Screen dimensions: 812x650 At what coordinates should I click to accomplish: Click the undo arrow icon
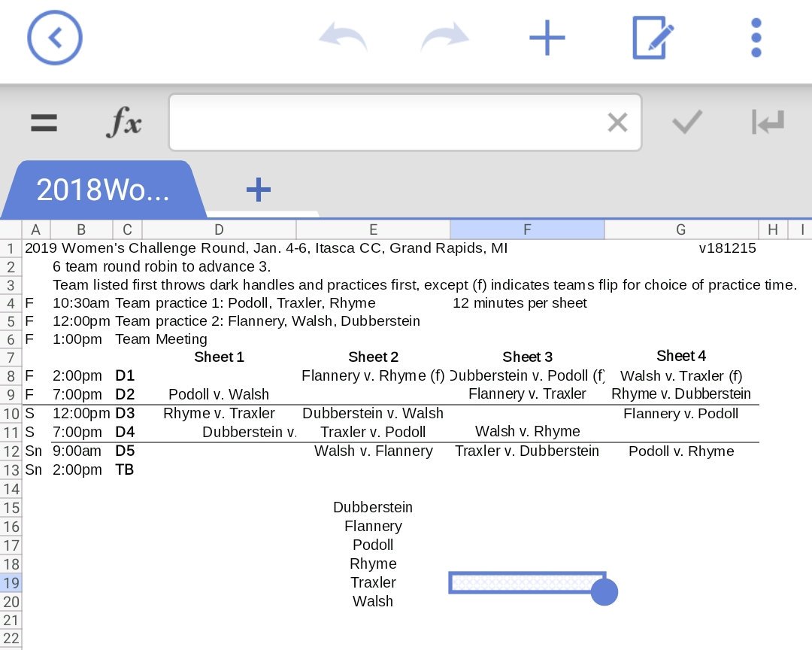click(343, 38)
